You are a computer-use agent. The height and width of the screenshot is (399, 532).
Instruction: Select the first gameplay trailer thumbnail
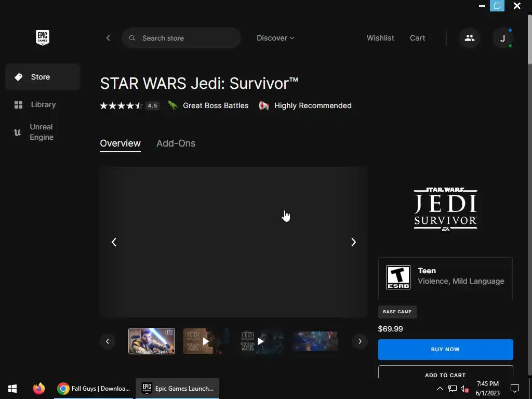tap(152, 341)
